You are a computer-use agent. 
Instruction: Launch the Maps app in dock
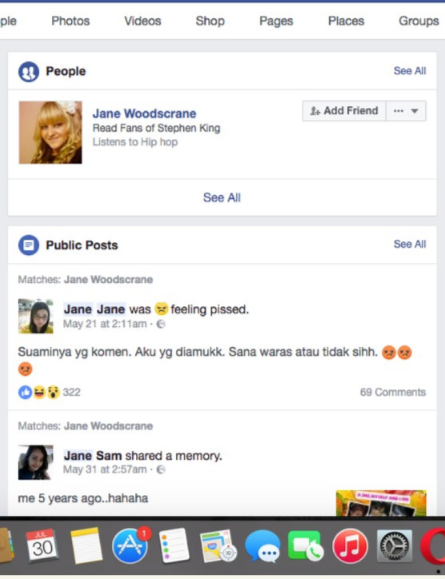(x=218, y=546)
